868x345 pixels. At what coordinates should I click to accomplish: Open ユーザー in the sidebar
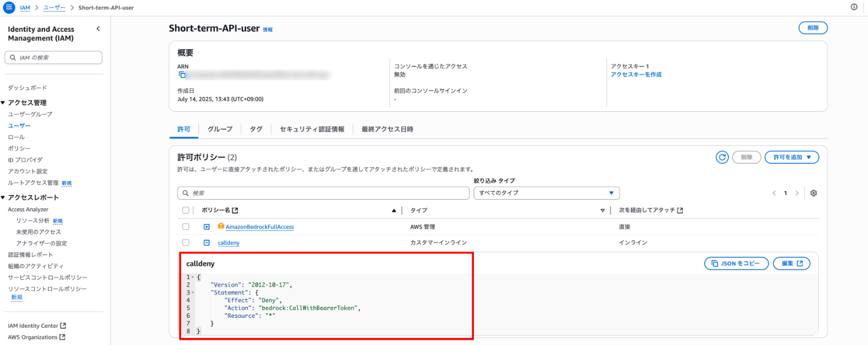19,126
